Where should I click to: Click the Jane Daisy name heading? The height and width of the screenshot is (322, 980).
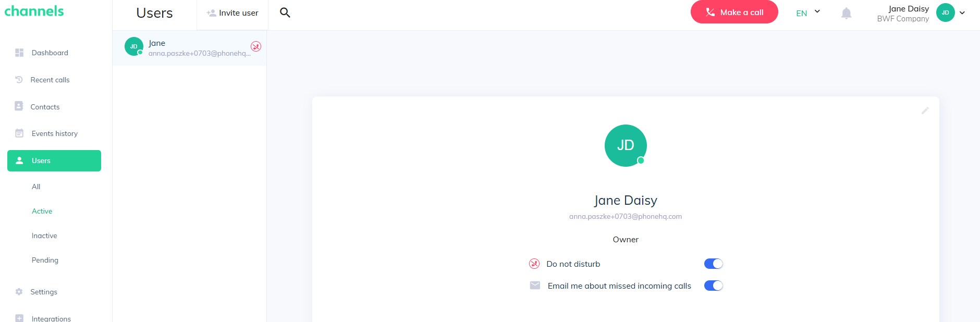[x=626, y=201]
